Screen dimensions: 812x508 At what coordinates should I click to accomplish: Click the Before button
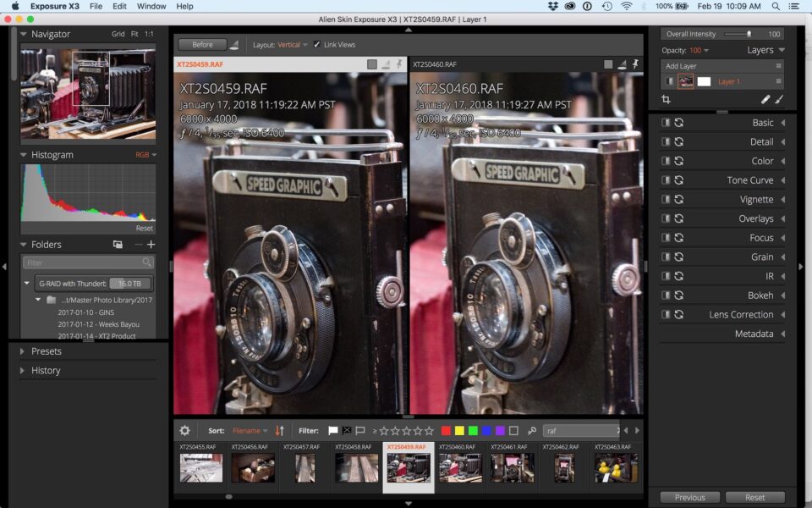point(202,45)
